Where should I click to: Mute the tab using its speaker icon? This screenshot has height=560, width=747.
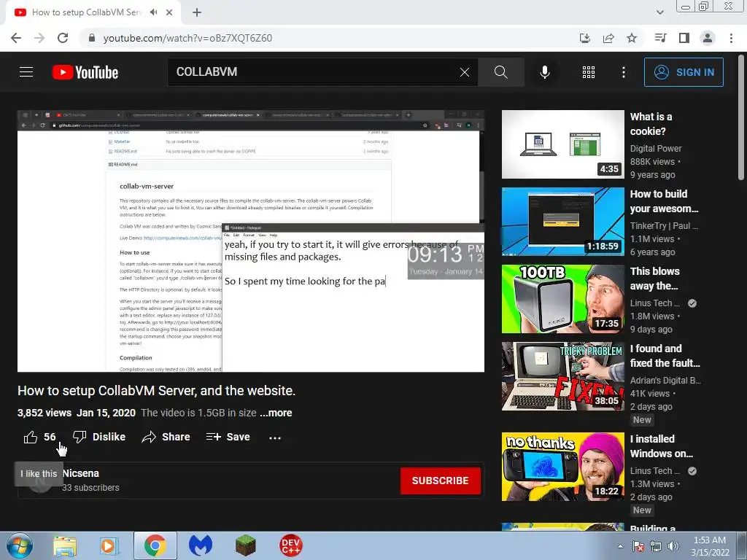coord(153,12)
